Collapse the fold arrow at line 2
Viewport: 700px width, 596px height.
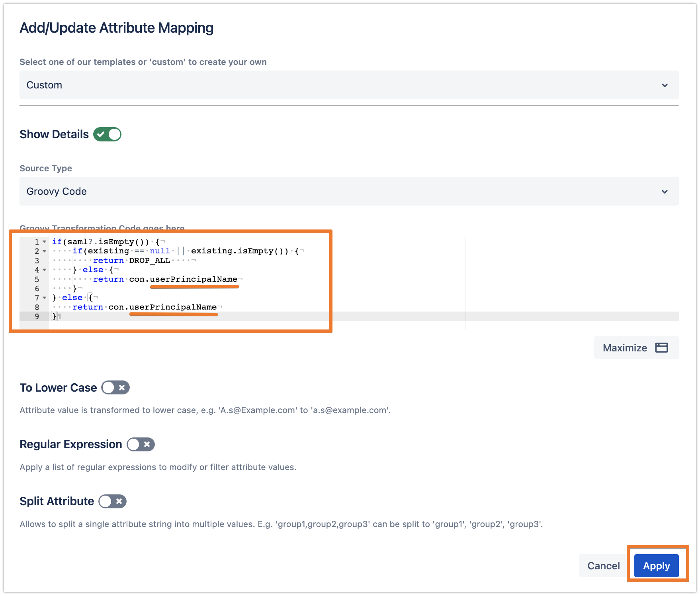pos(45,251)
